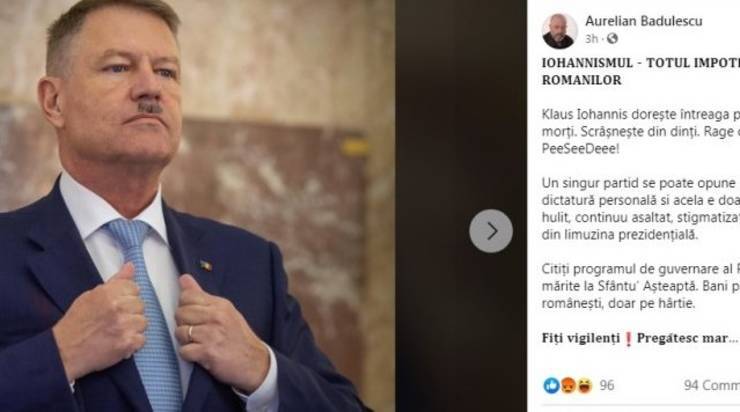Image resolution: width=740 pixels, height=412 pixels.
Task: Open the 94 Comments link
Action: point(712,386)
